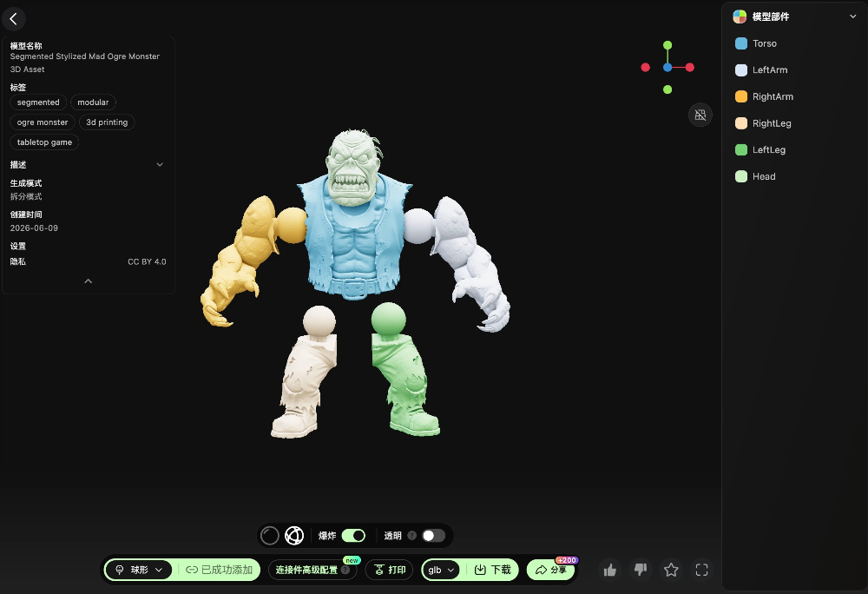
Task: Favorite the model with star icon
Action: (671, 570)
